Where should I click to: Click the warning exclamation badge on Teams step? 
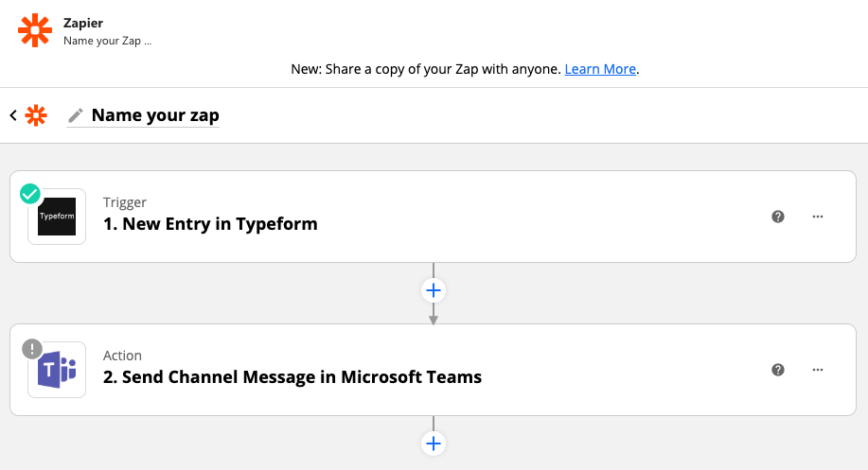tap(32, 349)
